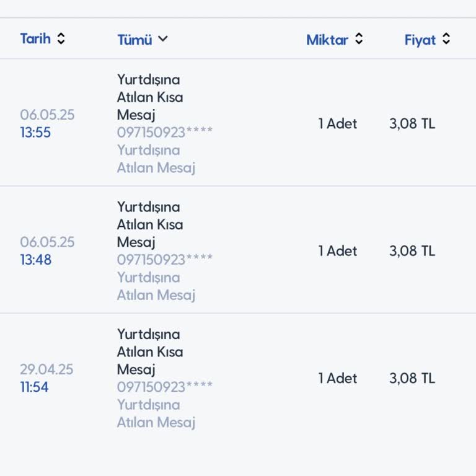Screen dimensions: 476x476
Task: Click the phone number in second record
Action: [165, 260]
